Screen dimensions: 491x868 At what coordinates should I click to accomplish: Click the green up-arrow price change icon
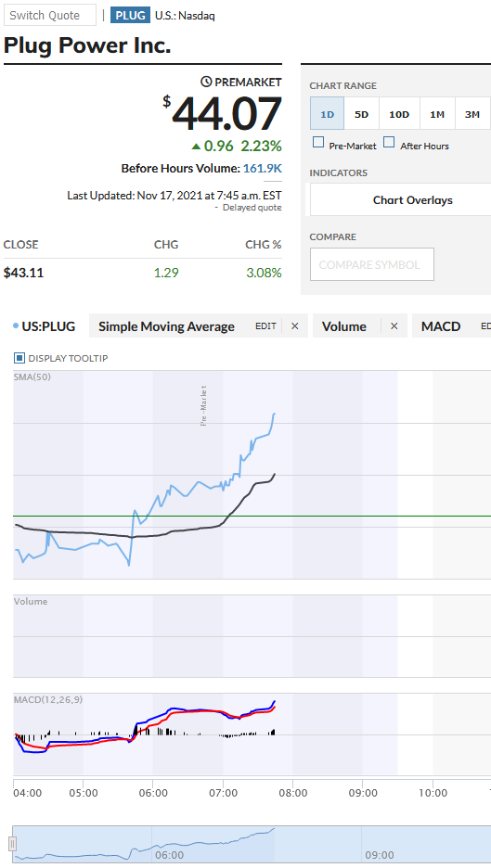(x=196, y=147)
